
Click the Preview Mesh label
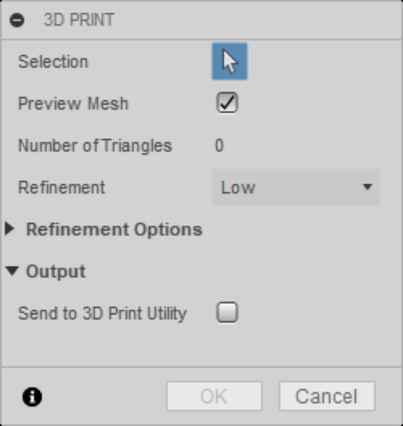pyautogui.click(x=73, y=103)
